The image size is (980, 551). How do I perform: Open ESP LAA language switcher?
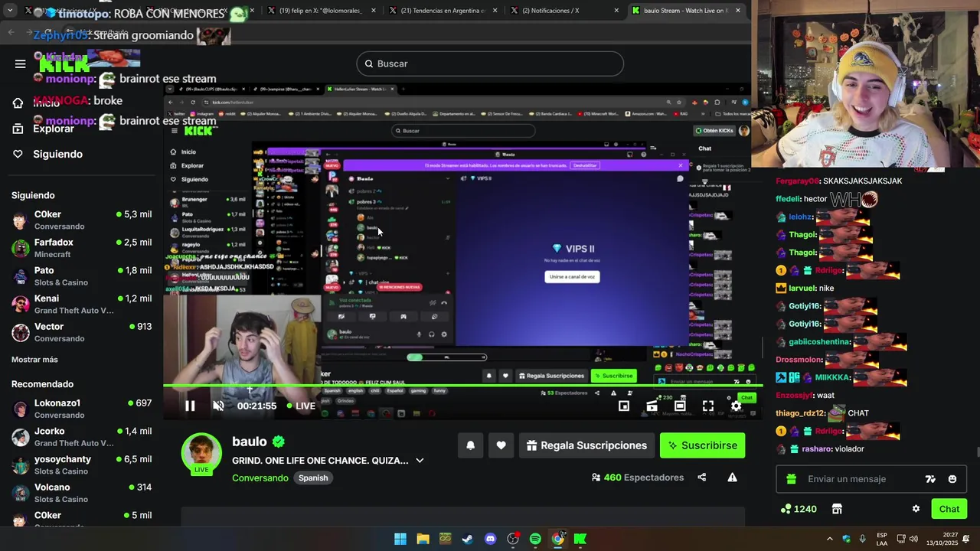click(x=882, y=539)
